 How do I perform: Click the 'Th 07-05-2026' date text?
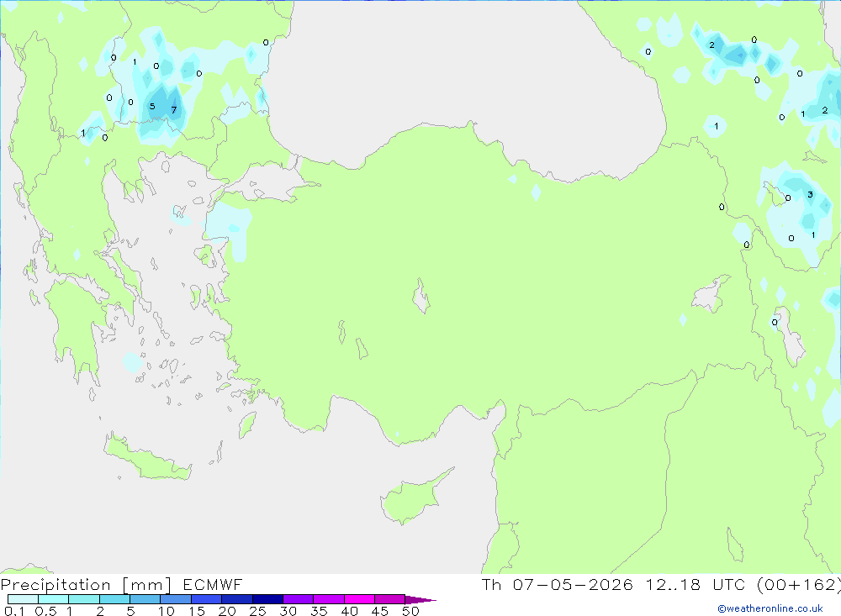click(557, 584)
